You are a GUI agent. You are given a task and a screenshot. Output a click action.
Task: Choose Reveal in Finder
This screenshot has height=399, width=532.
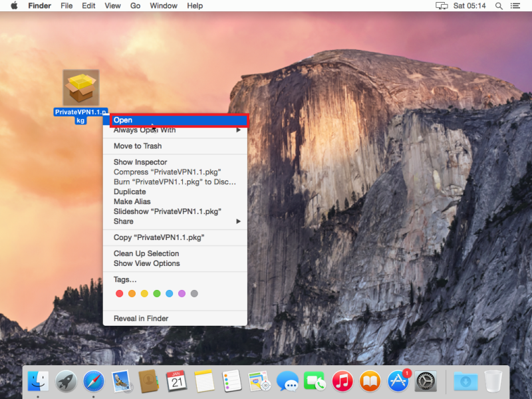coord(141,319)
